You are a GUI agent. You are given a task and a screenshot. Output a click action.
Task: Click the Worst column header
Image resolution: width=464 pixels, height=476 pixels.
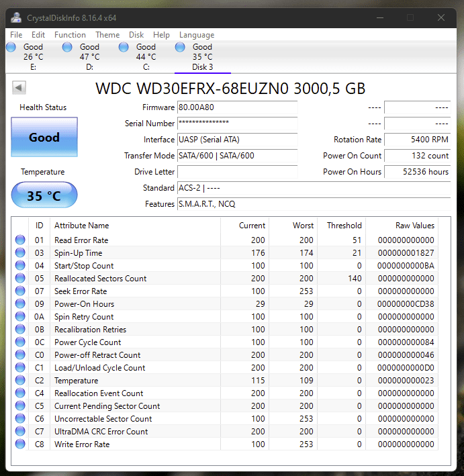click(x=293, y=226)
